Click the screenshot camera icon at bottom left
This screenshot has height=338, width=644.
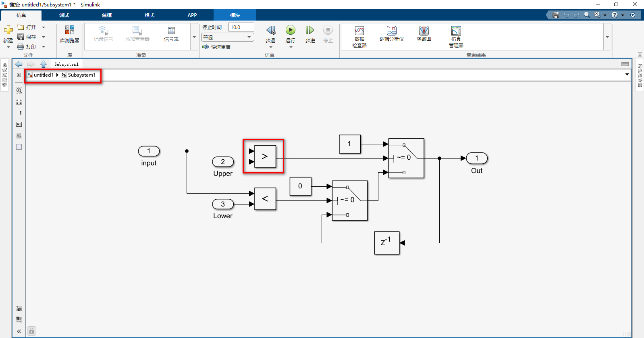point(19,309)
